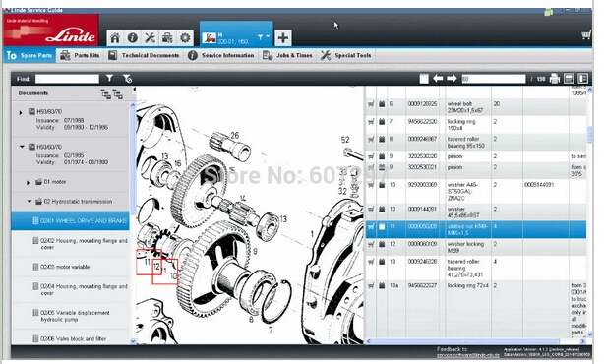The height and width of the screenshot is (364, 604).
Task: Open 02/01 WHEEL DRIVE AND BRAKE page
Action: pyautogui.click(x=71, y=220)
